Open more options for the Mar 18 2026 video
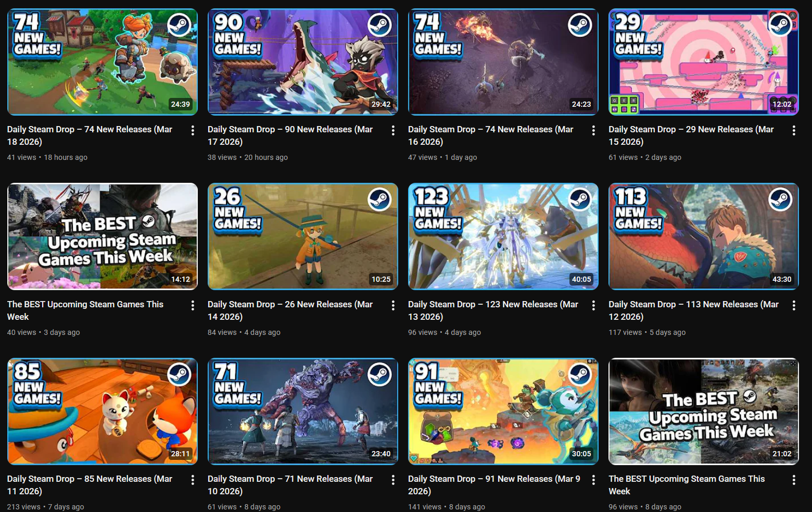 (x=193, y=131)
